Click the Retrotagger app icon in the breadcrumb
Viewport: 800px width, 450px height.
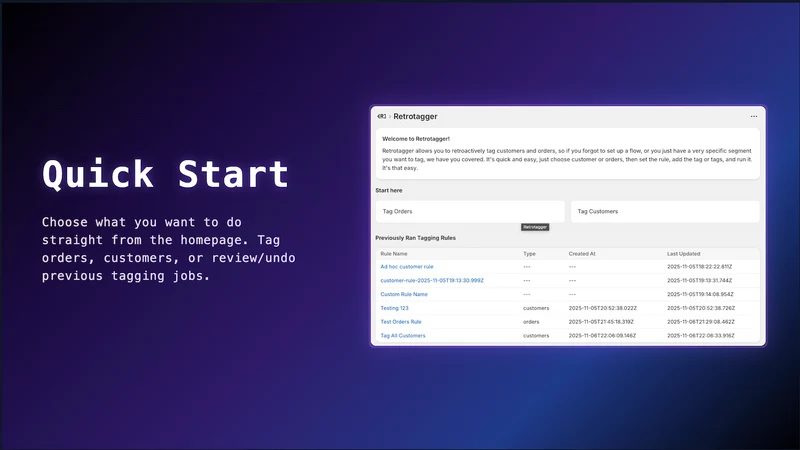coord(382,116)
